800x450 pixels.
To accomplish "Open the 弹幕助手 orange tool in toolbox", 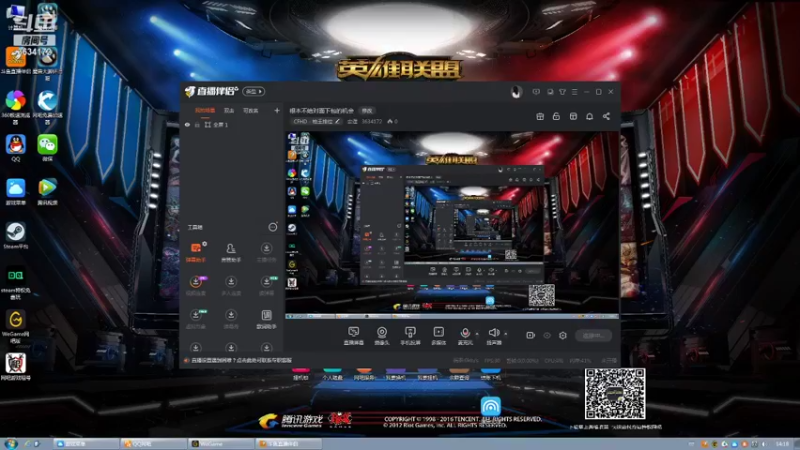I will [x=196, y=252].
